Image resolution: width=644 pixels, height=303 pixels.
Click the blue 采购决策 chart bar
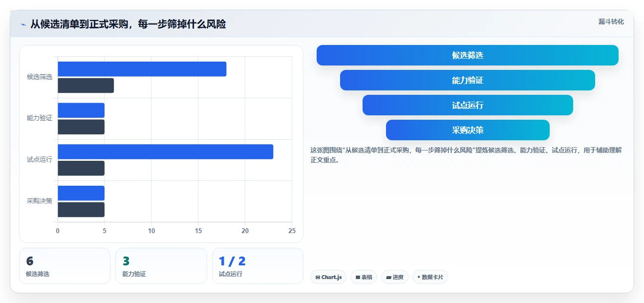coord(81,193)
